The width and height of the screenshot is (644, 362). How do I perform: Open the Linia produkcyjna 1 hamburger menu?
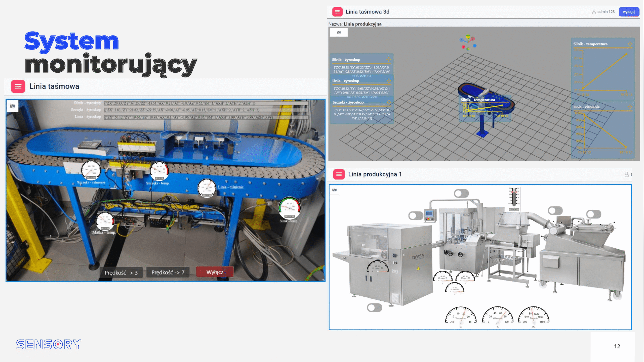click(339, 174)
